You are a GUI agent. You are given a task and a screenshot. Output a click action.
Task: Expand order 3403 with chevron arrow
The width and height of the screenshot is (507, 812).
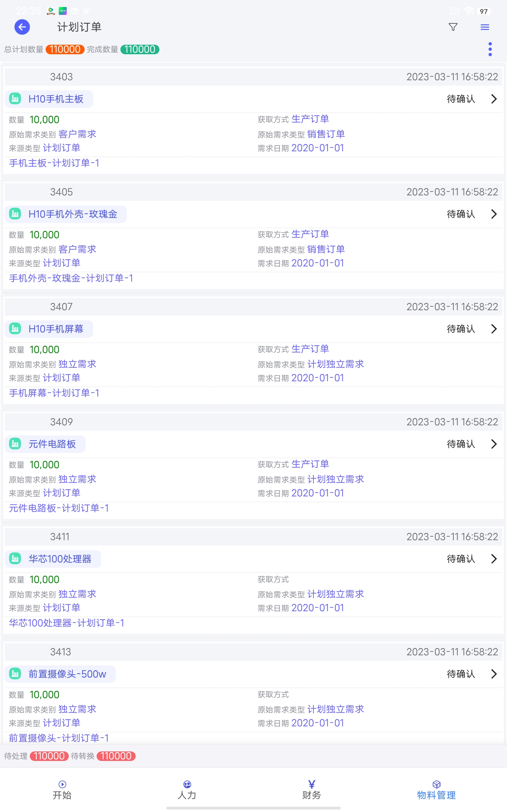[494, 99]
